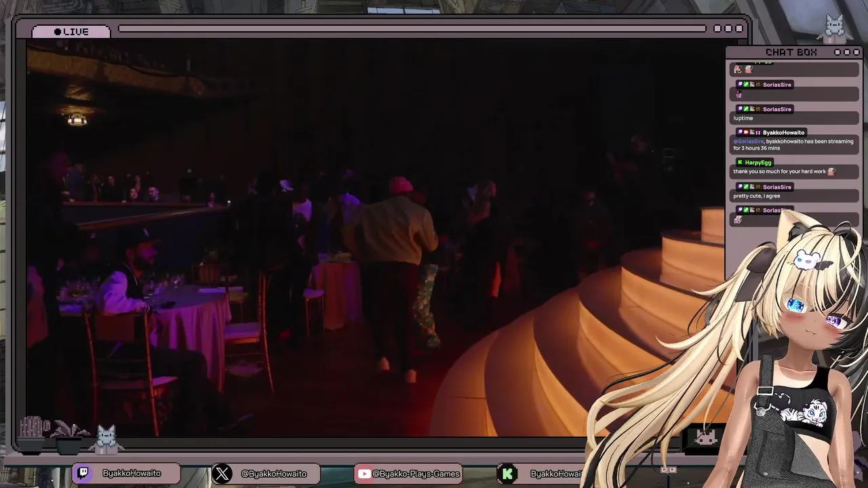
Task: Click the YouTube logo icon in bottom bar
Action: (364, 474)
